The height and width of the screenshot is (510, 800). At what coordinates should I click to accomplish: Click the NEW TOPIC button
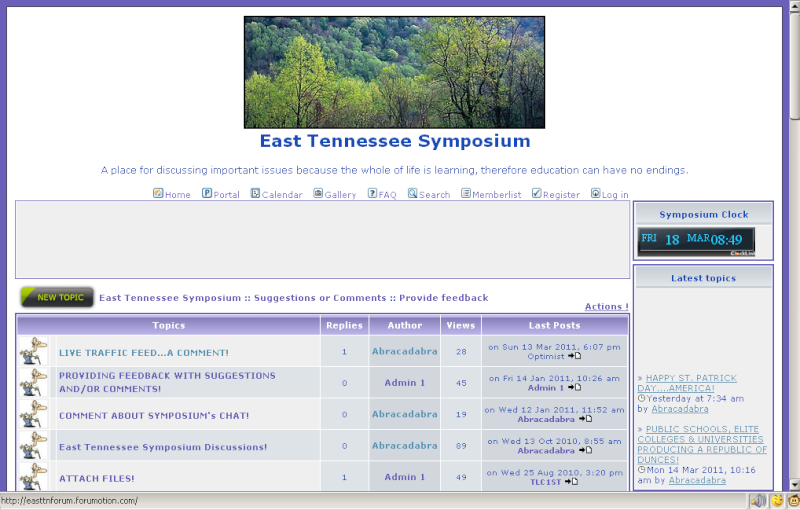click(57, 297)
